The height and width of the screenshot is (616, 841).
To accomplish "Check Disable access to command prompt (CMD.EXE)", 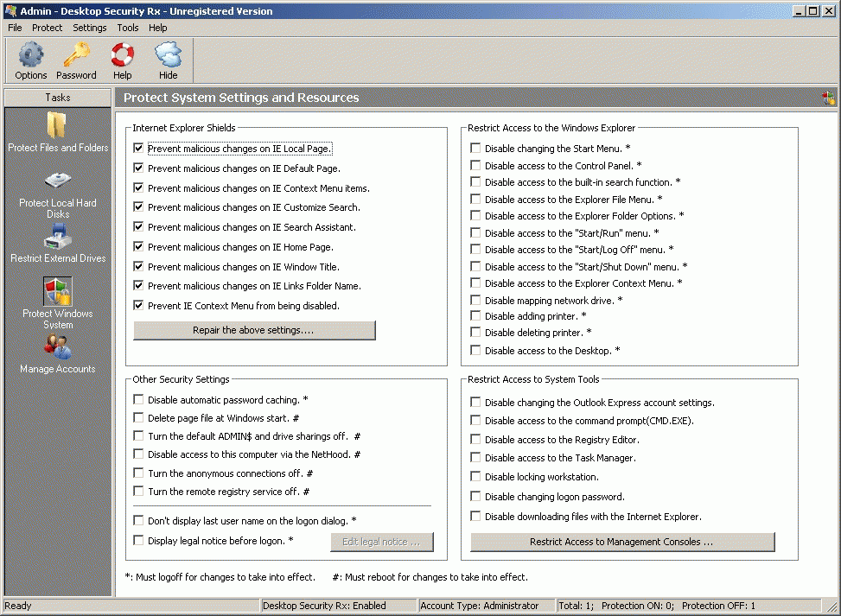I will [475, 421].
